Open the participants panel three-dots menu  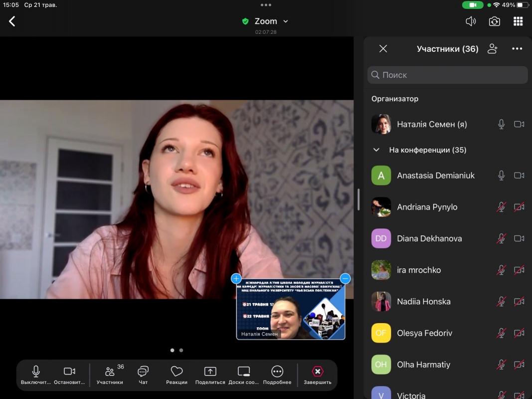point(517,48)
